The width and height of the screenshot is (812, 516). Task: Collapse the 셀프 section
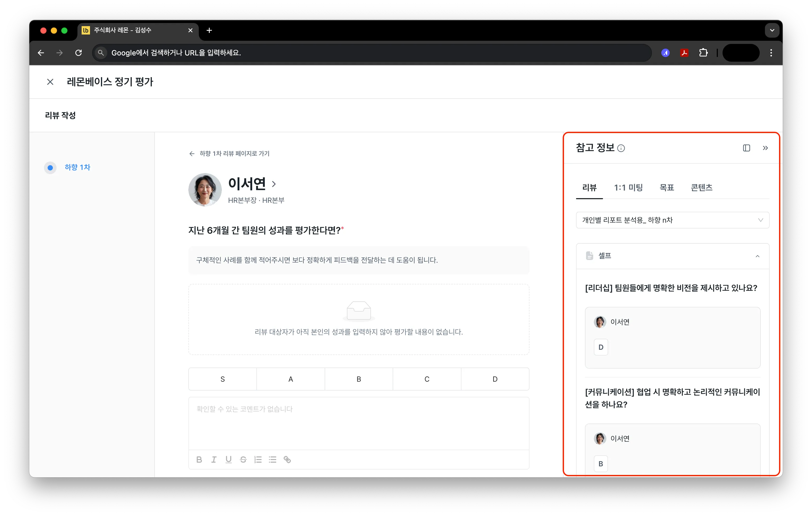click(x=757, y=256)
